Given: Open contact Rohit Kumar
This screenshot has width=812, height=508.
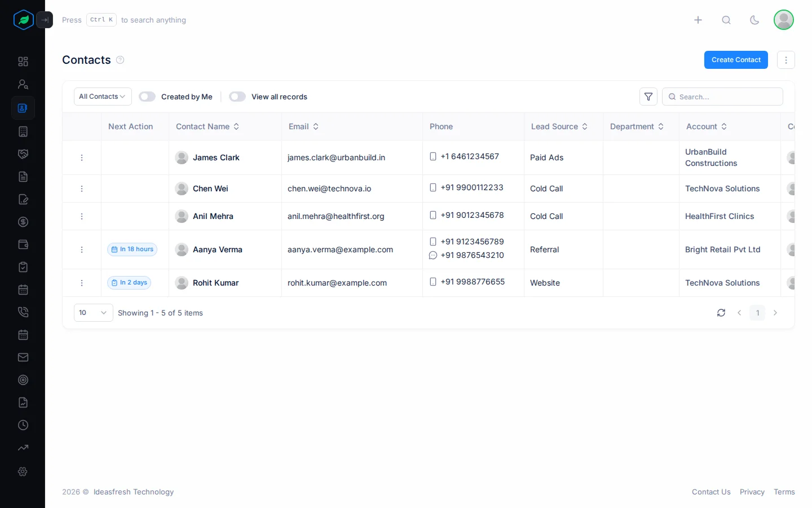Looking at the screenshot, I should coord(215,283).
